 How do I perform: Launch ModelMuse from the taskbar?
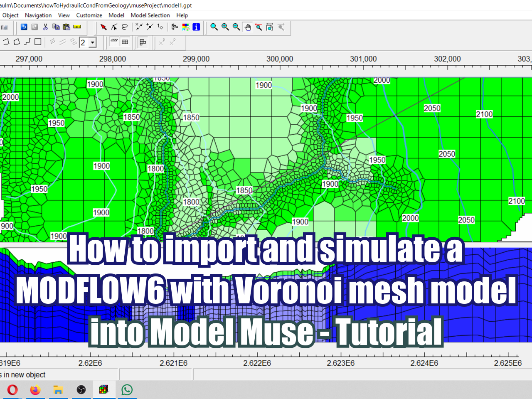coord(104,389)
